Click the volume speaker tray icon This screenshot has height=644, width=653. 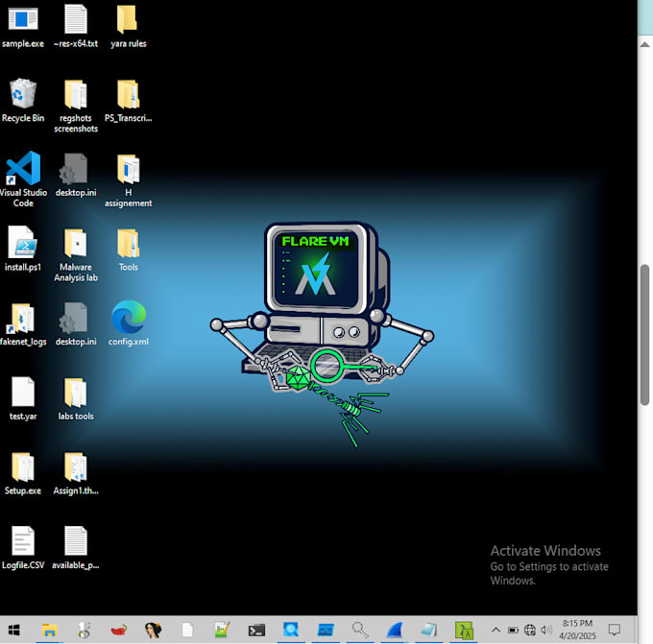[546, 631]
